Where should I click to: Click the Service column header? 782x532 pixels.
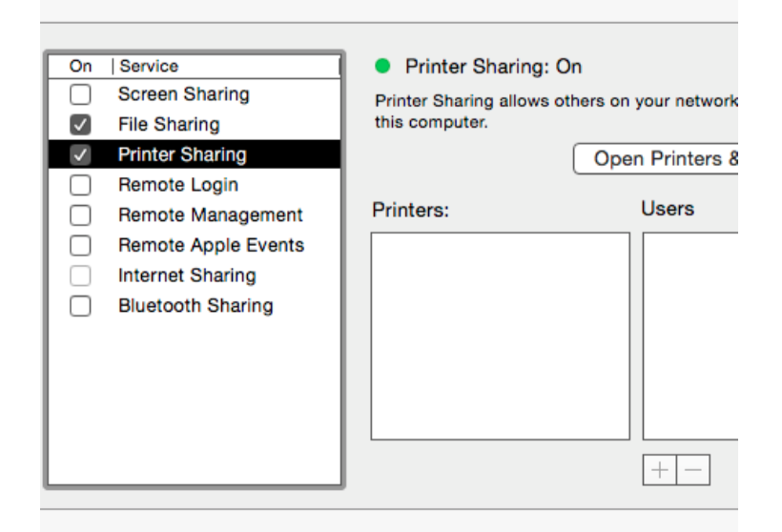[x=227, y=66]
